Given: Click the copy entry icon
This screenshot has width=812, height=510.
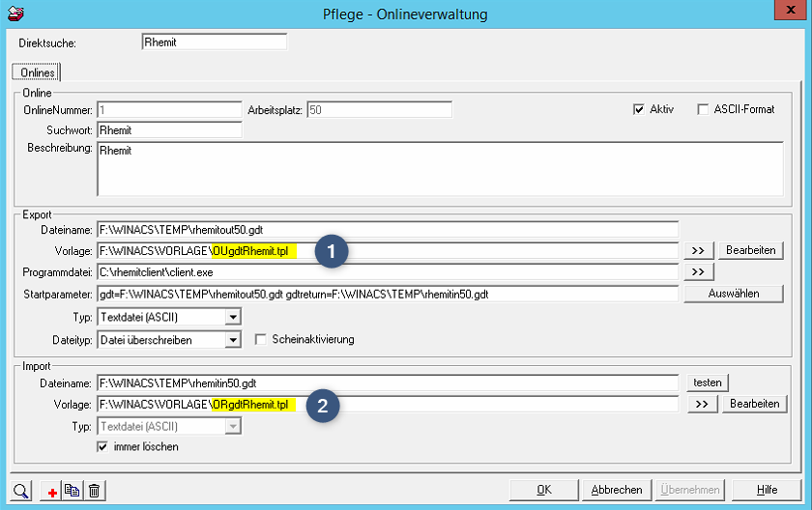Looking at the screenshot, I should pyautogui.click(x=72, y=491).
